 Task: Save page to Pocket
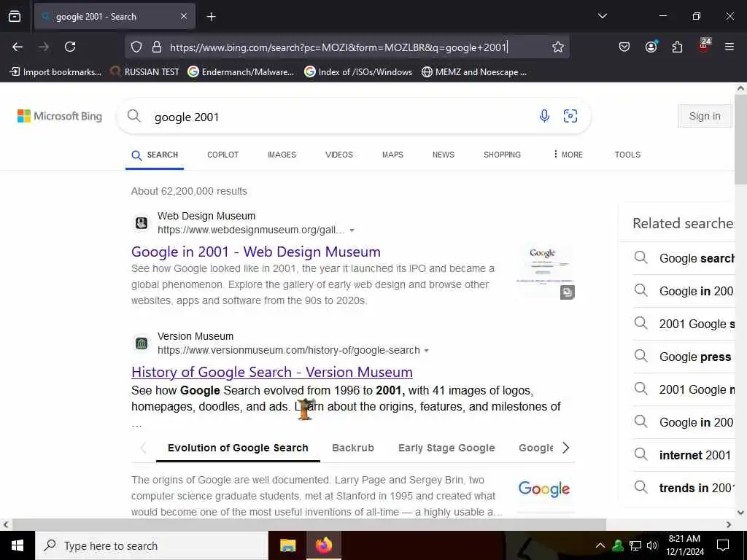point(624,47)
